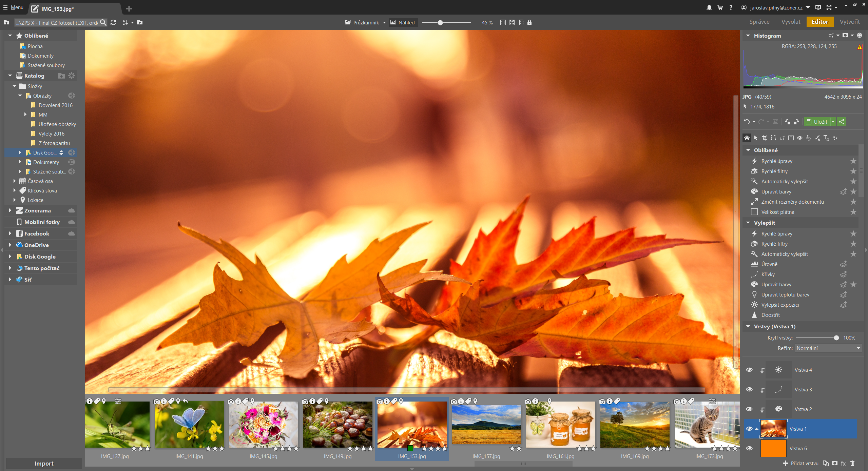Click refresh icon next to path field
Viewport: 868px width, 471px height.
[x=113, y=22]
